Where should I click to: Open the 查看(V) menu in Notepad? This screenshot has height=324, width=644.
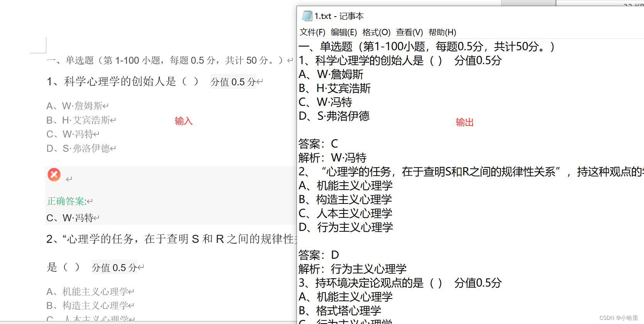[x=409, y=32]
